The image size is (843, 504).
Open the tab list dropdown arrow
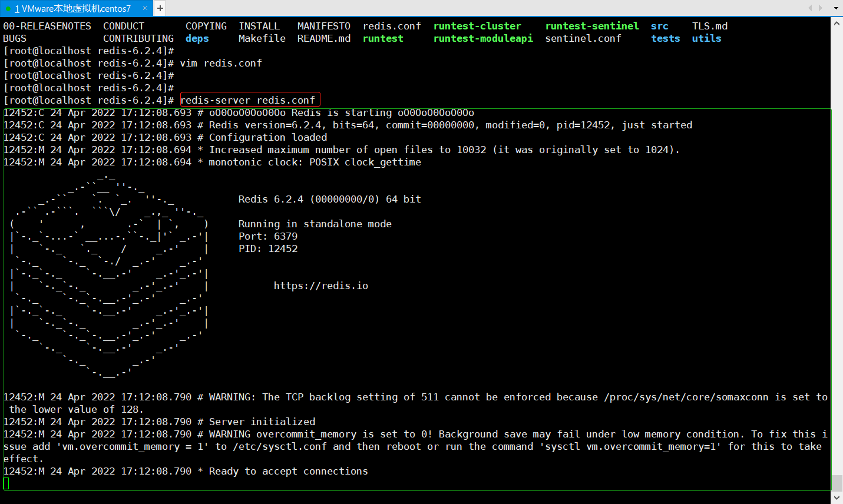click(836, 8)
